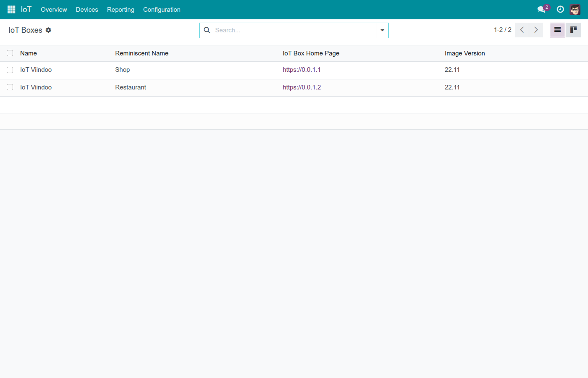Open the Configuration menu

tap(162, 10)
